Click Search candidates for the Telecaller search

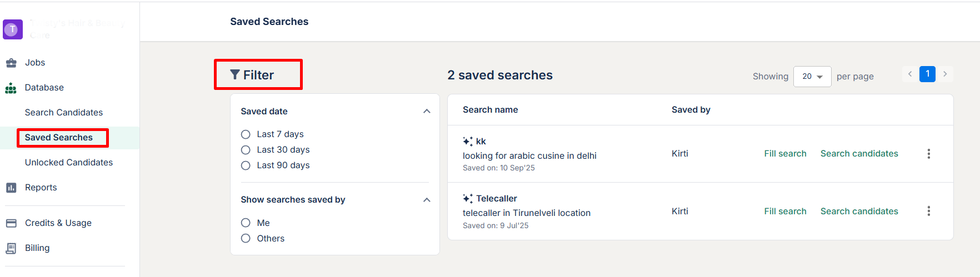(x=859, y=211)
